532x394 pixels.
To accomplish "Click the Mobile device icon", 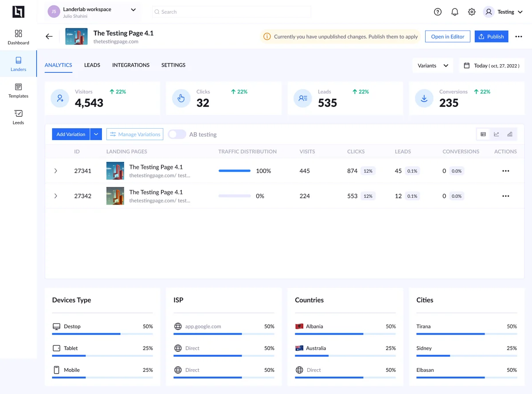I will tap(56, 370).
